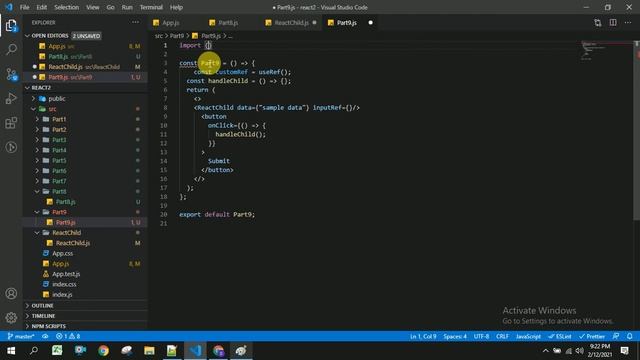640x360 pixels.
Task: Open Windows action center notifications
Action: coord(624,351)
